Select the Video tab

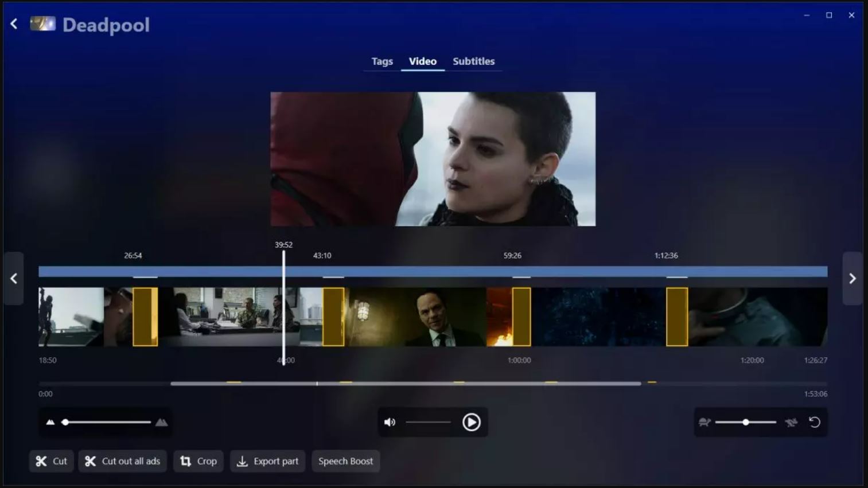pos(423,61)
